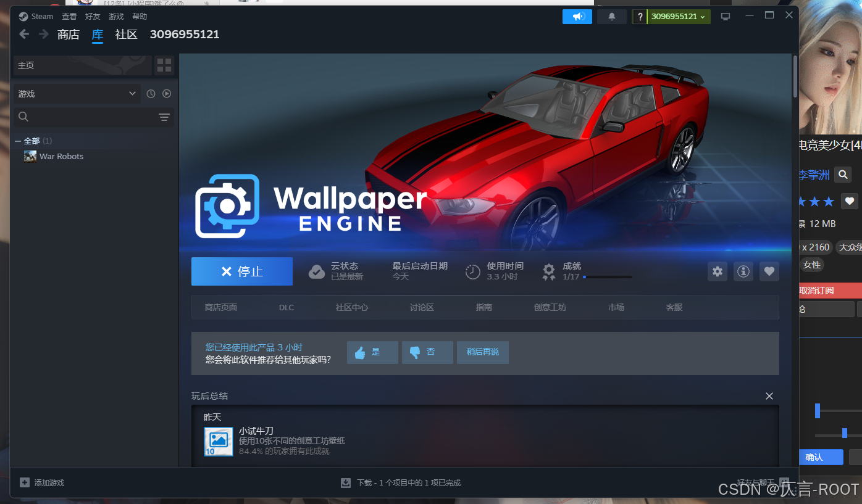Click 添加游戏 at the bottom
This screenshot has height=504, width=862.
click(49, 482)
